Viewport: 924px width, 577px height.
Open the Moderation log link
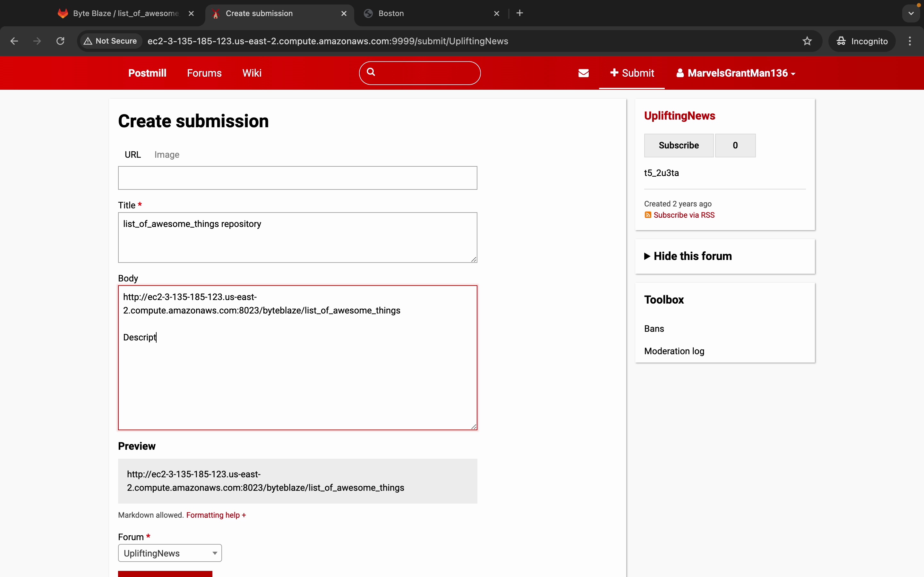[674, 351]
